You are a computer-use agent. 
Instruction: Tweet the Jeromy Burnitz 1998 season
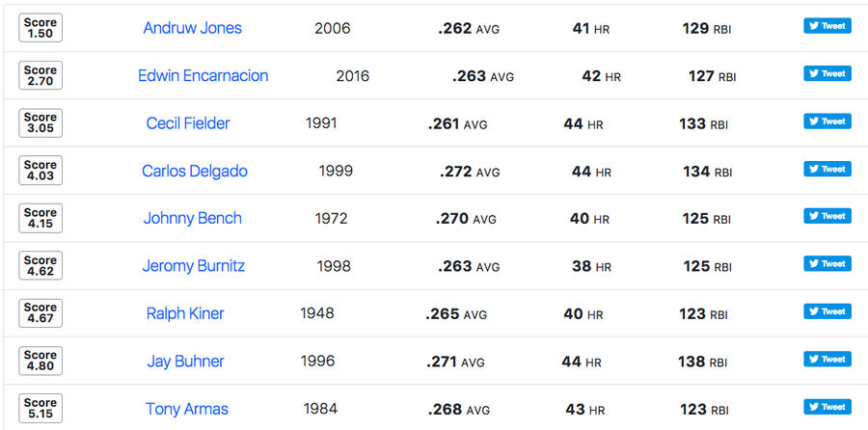pyautogui.click(x=827, y=263)
